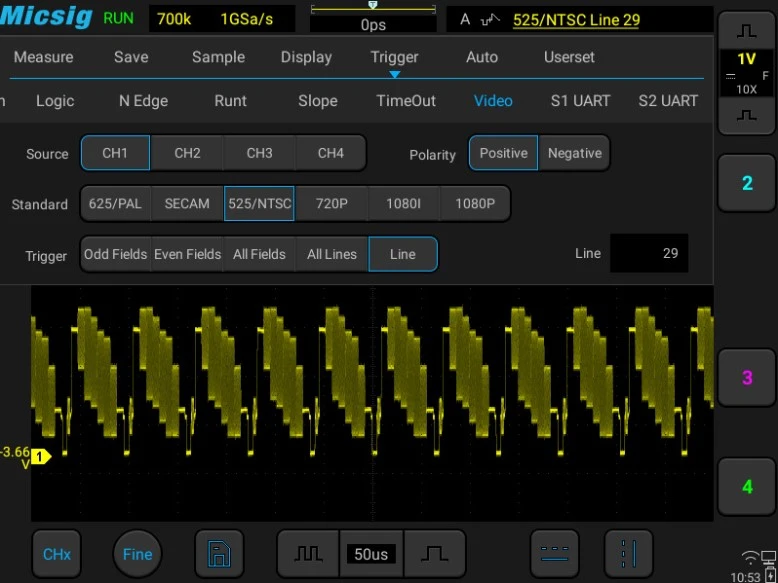Choose 625/PAL video standard

click(115, 203)
